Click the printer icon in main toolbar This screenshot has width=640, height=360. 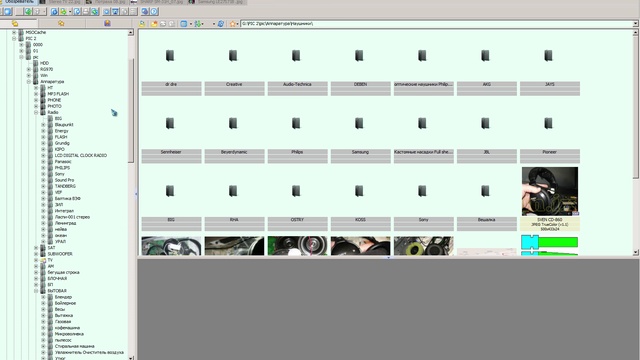[86, 11]
